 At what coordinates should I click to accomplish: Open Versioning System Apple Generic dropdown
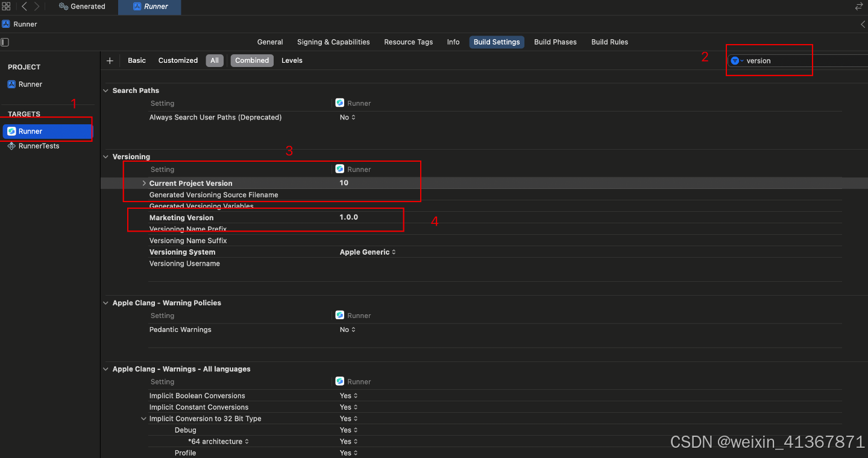[368, 252]
